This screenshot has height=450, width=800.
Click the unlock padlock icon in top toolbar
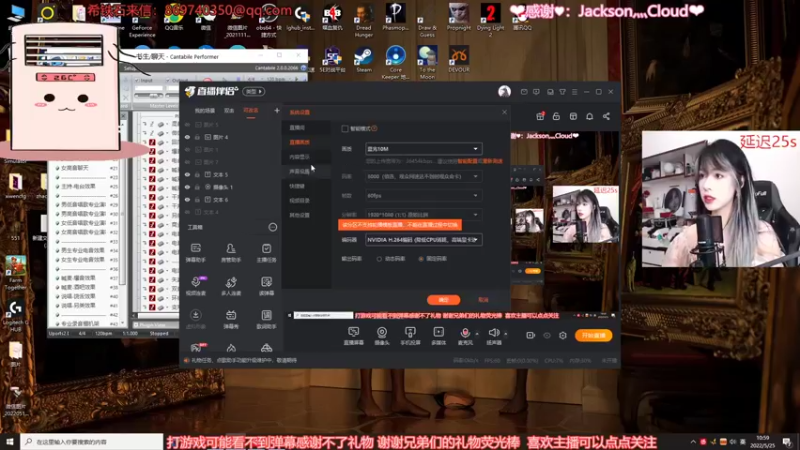tap(556, 116)
